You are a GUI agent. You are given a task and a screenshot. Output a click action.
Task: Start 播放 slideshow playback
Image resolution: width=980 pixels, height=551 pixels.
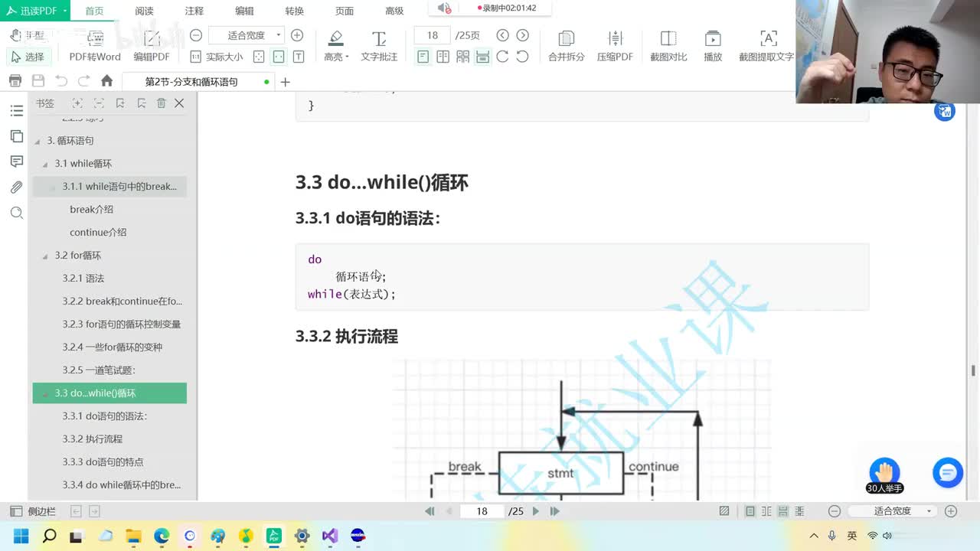click(x=713, y=47)
